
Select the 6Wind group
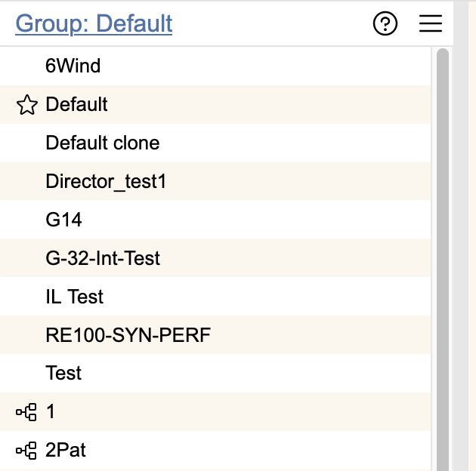click(215, 66)
